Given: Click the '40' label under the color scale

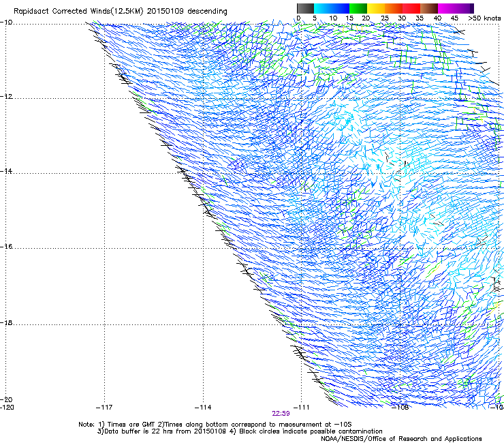Looking at the screenshot, I should point(437,18).
